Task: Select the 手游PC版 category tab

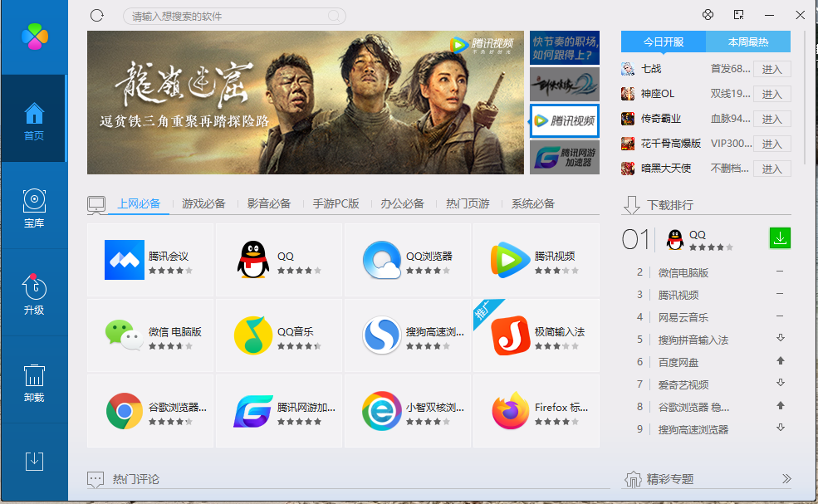Action: tap(336, 203)
